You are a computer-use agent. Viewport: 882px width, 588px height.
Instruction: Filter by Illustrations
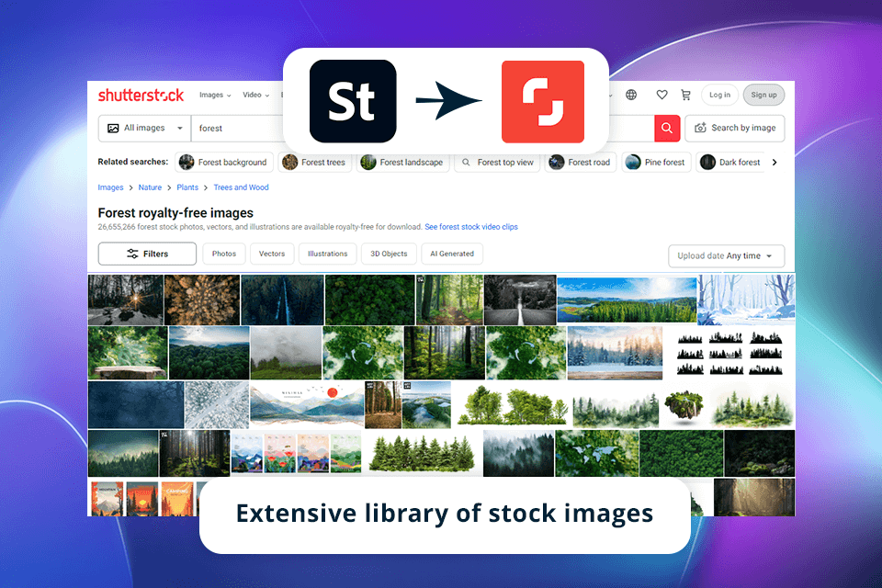click(x=327, y=254)
